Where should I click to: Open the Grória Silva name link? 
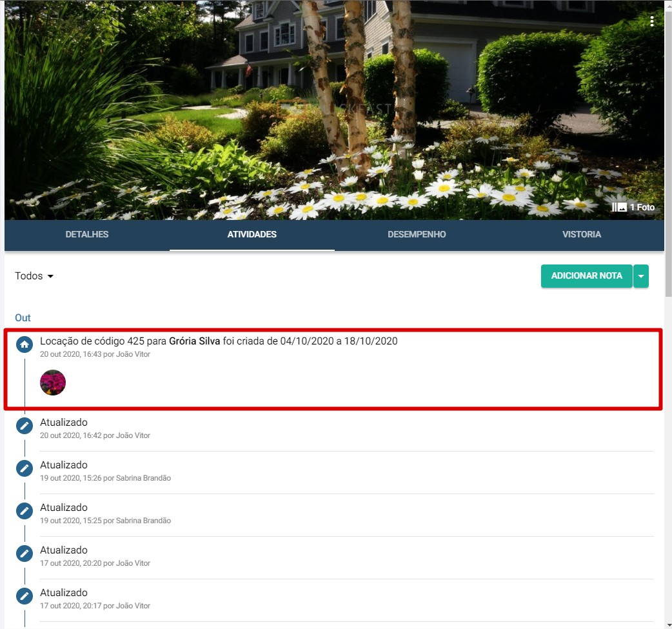(x=194, y=341)
